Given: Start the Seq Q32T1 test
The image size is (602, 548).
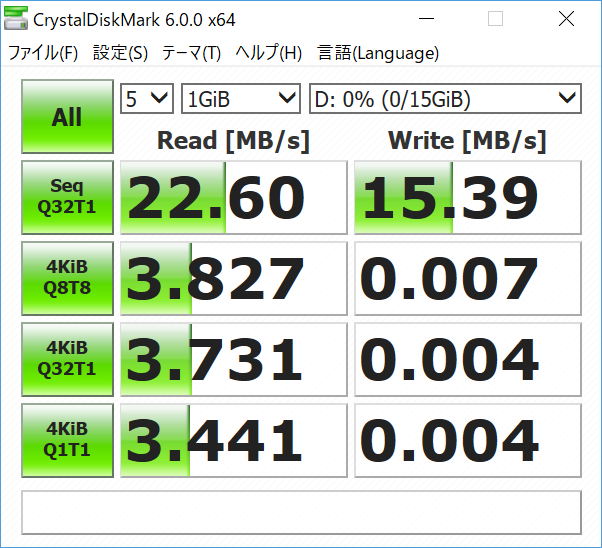Looking at the screenshot, I should click(x=67, y=197).
